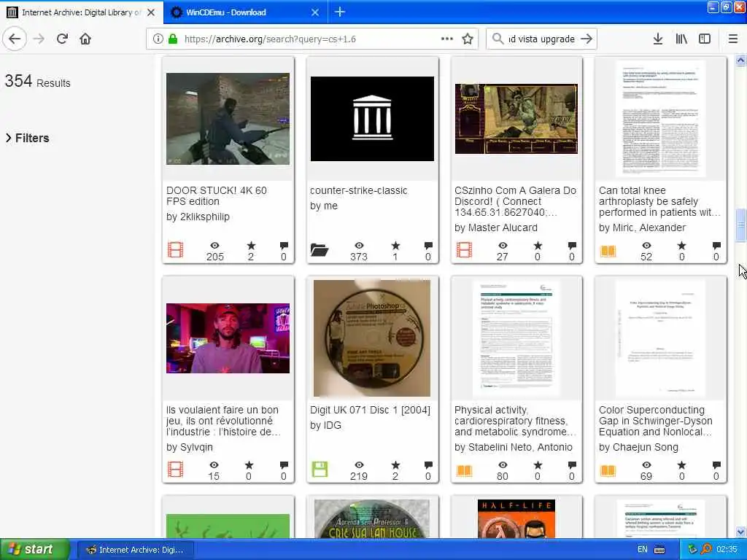Open Digit UK 071 disc image
The width and height of the screenshot is (747, 560).
[372, 338]
